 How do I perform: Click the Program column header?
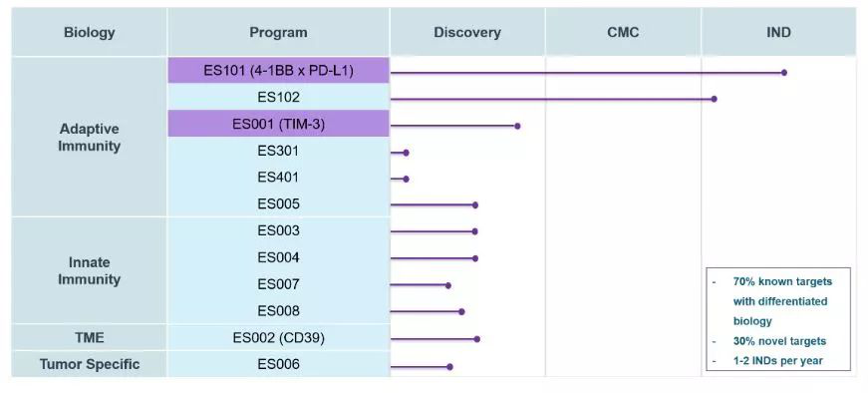tap(278, 32)
